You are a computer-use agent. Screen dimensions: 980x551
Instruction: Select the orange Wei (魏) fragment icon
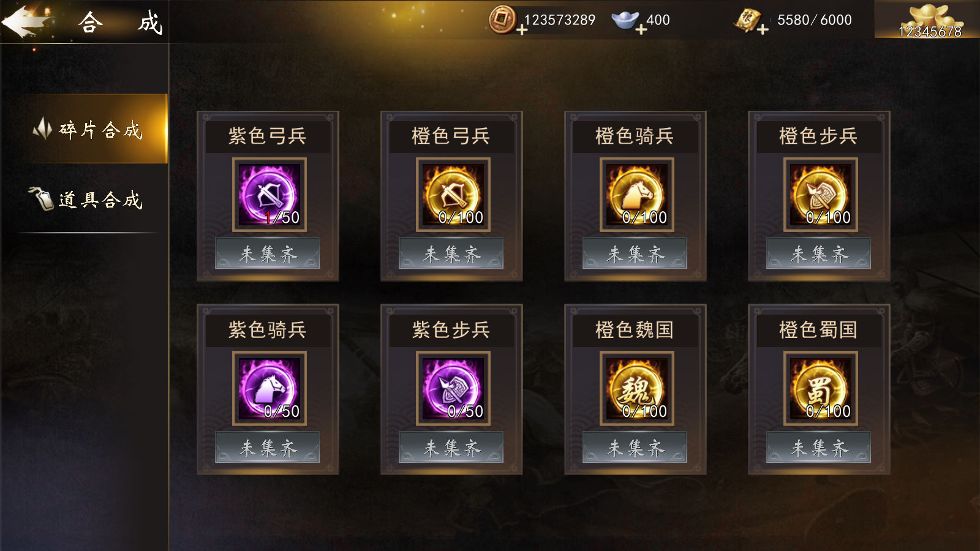click(636, 388)
